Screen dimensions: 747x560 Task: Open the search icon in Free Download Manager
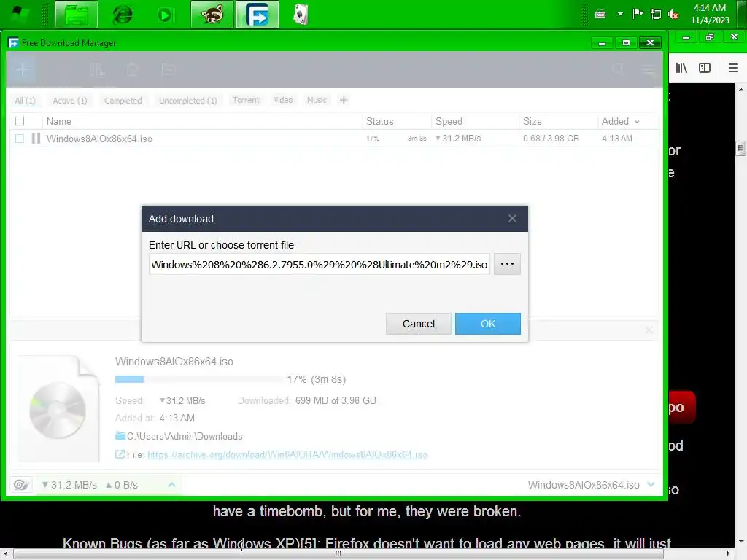[618, 69]
